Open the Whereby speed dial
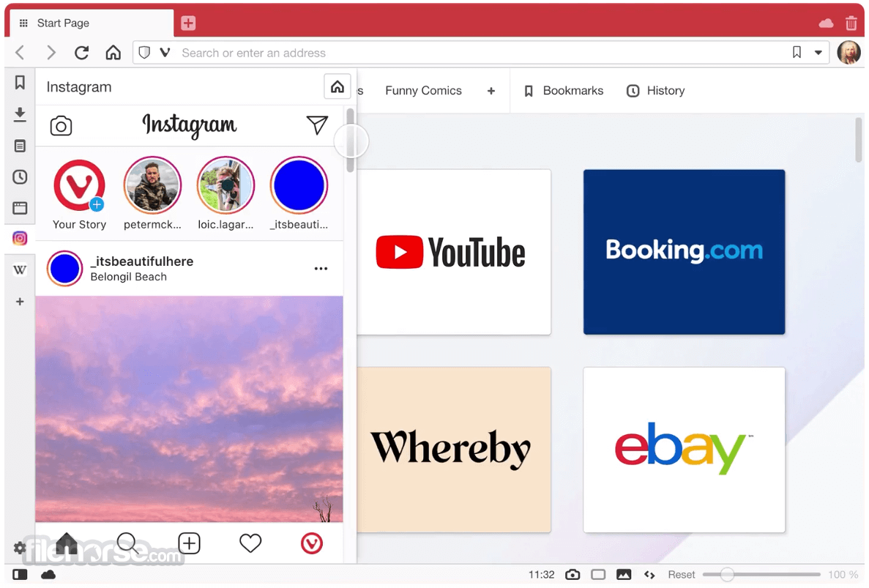Image resolution: width=869 pixels, height=588 pixels. (x=454, y=450)
